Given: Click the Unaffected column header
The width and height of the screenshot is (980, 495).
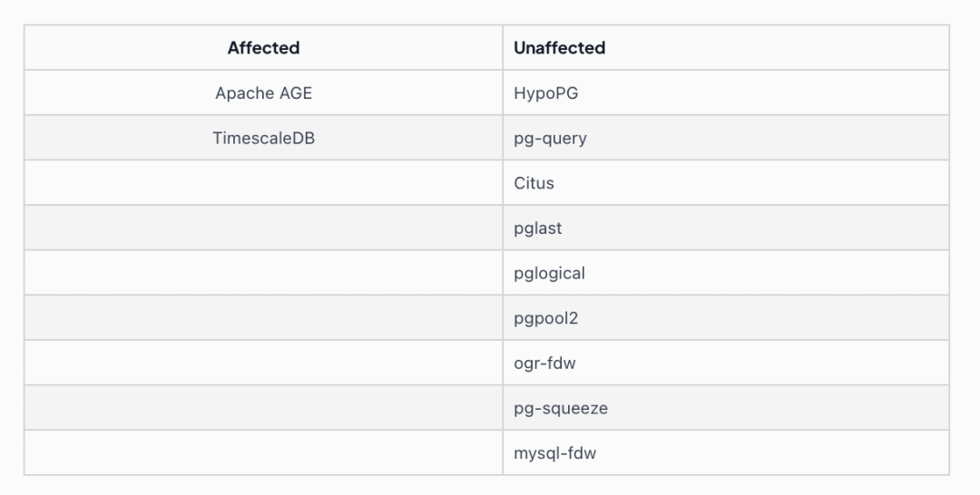Looking at the screenshot, I should [726, 47].
